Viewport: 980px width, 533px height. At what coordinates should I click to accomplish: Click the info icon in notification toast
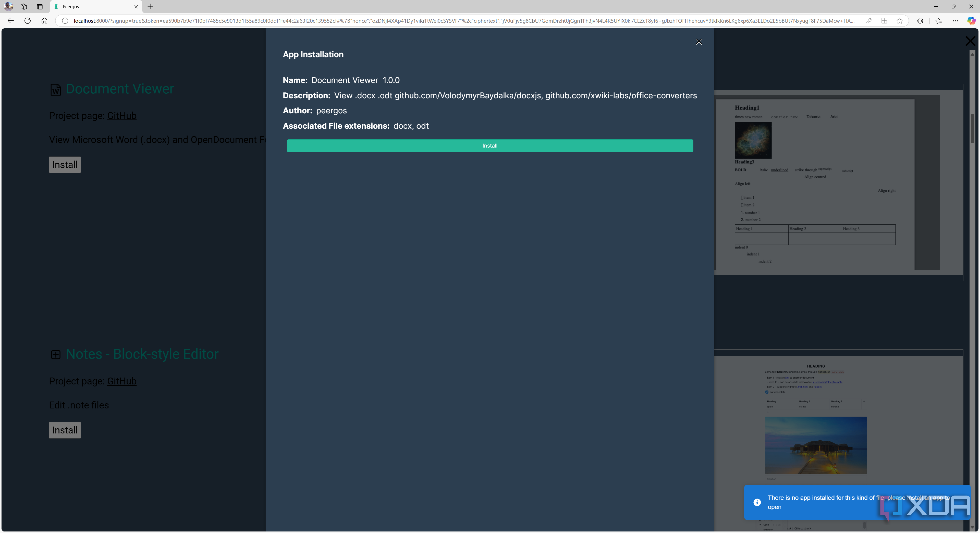click(757, 502)
